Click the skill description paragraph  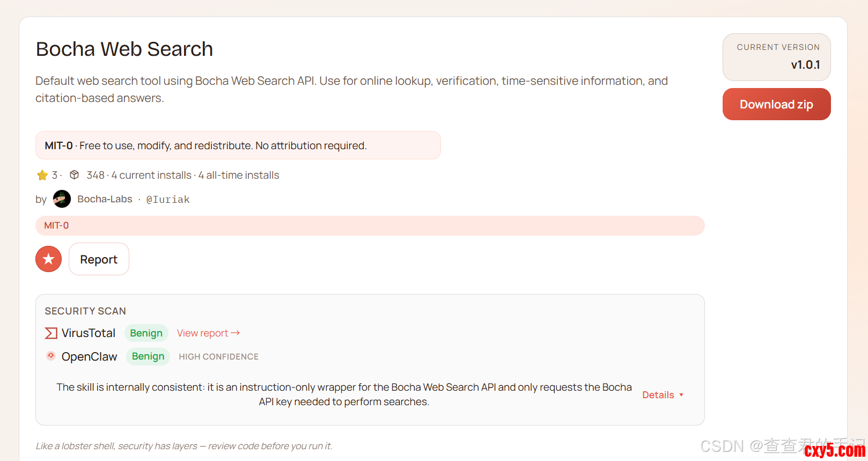coord(352,90)
